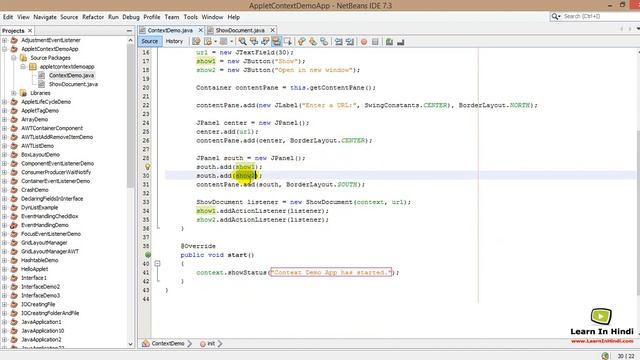Close the ShowDocument.java tab
The width and height of the screenshot is (640, 360).
tap(272, 30)
